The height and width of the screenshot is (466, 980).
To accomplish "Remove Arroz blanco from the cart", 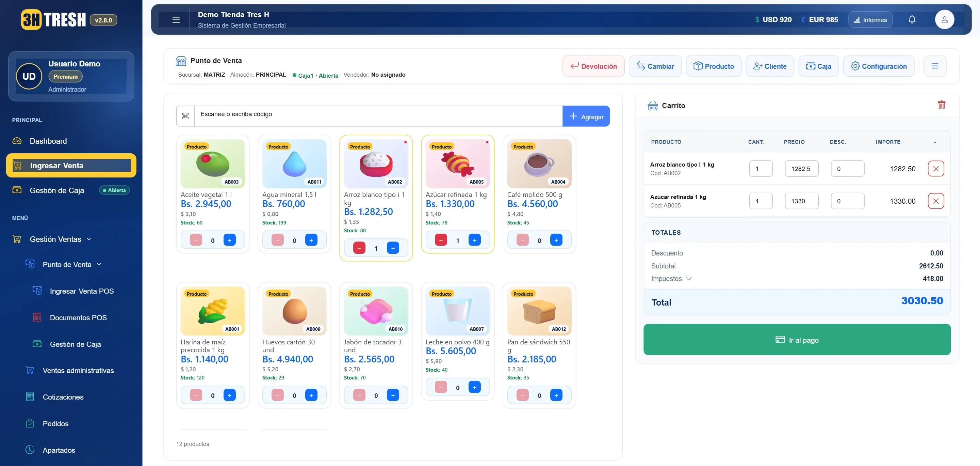I will click(x=935, y=169).
